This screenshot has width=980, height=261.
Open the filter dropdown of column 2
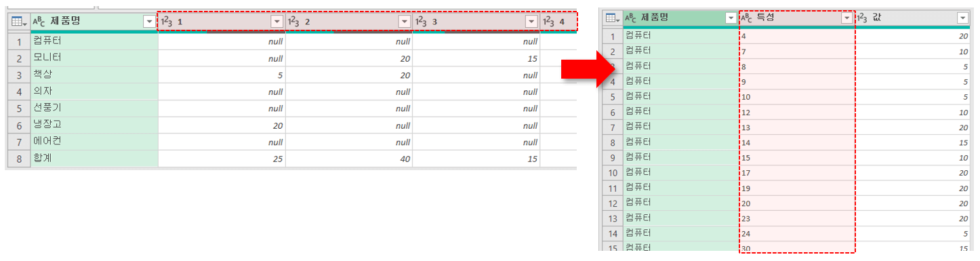[x=405, y=22]
